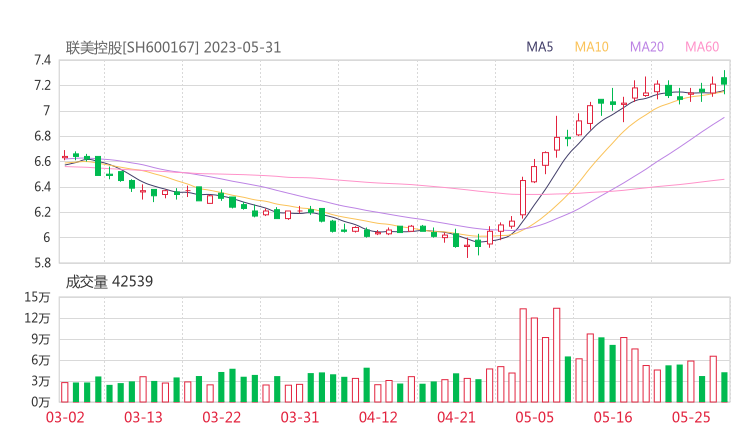Click the MA60 legend label
The height and width of the screenshot is (440, 740).
[702, 47]
